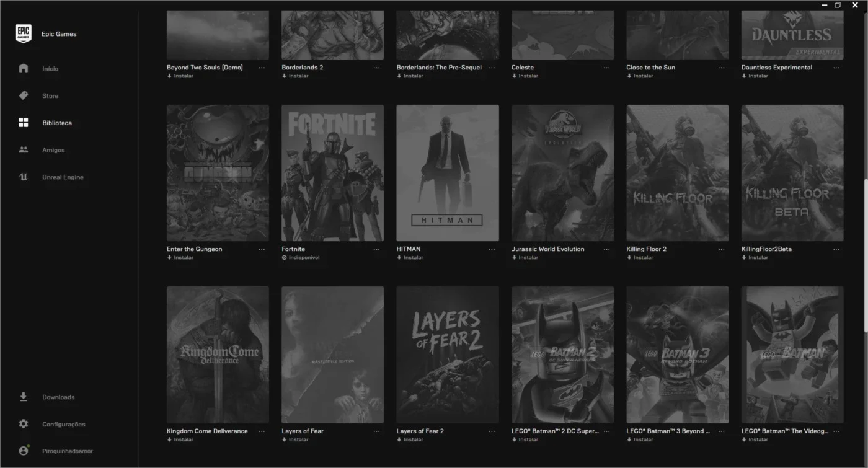Open Configurações label in sidebar
The width and height of the screenshot is (868, 468).
pos(64,425)
